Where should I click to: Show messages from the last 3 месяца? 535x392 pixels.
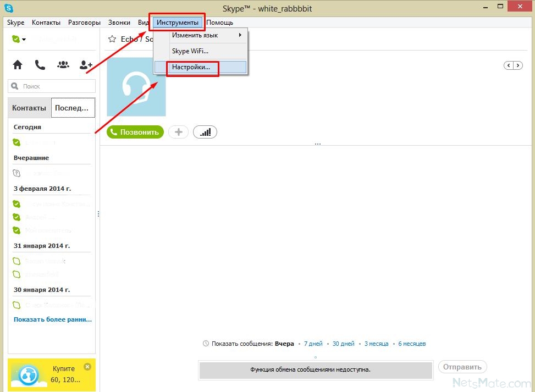click(x=376, y=344)
